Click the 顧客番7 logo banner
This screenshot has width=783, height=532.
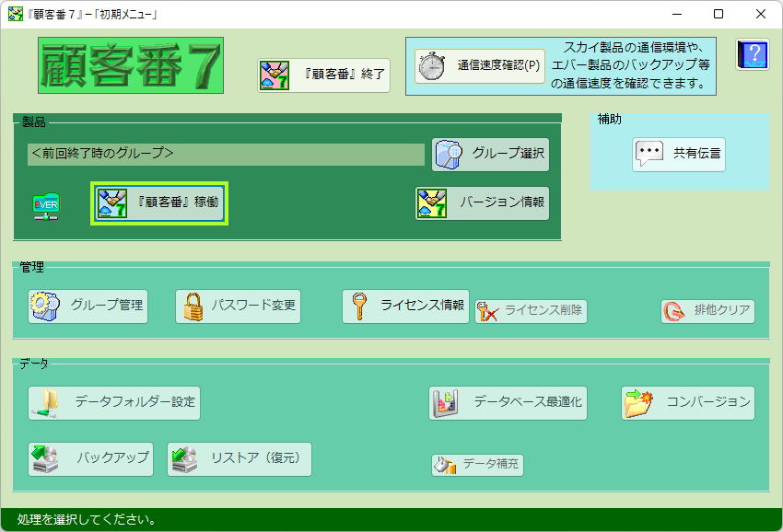(x=131, y=65)
